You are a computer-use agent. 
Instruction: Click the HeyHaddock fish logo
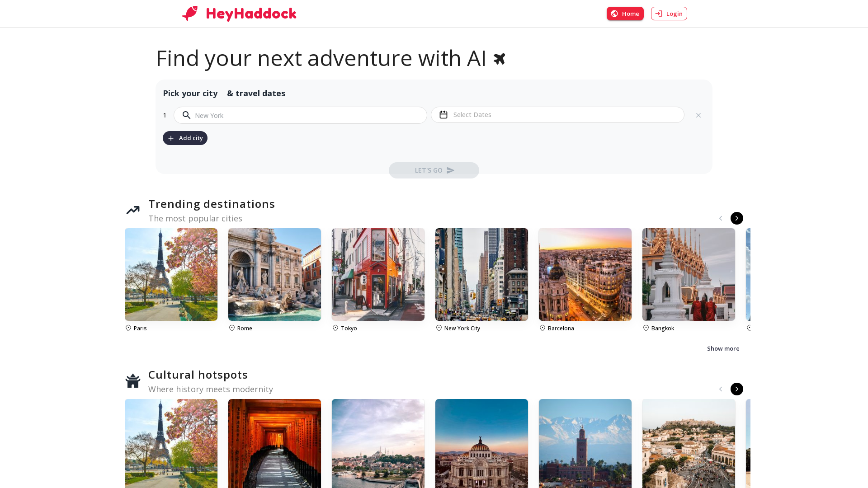pos(190,14)
